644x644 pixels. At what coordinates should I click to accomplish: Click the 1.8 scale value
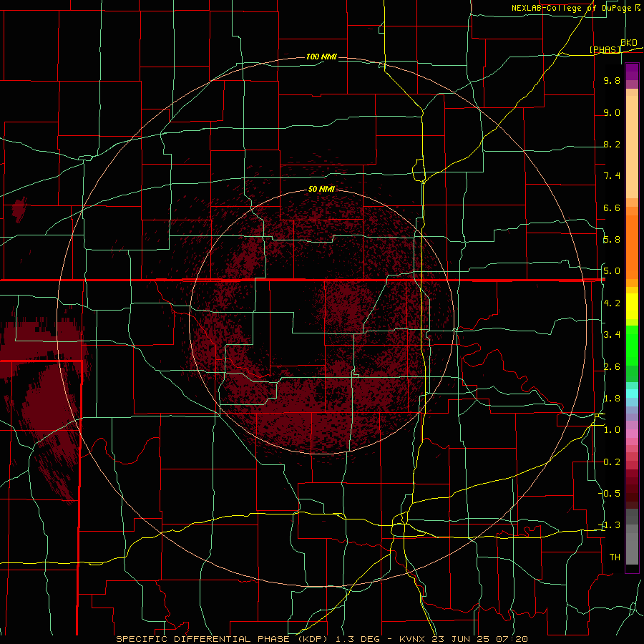tap(612, 399)
